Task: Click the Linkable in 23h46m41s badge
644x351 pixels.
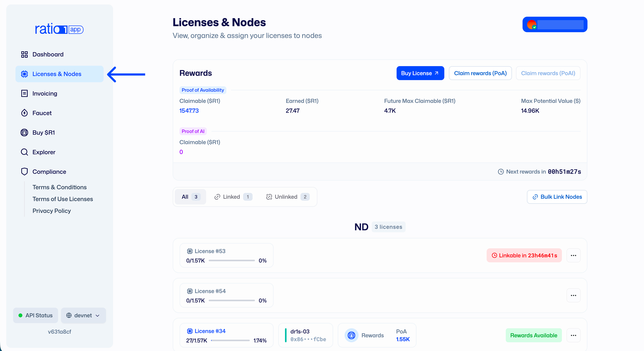Action: click(x=524, y=256)
